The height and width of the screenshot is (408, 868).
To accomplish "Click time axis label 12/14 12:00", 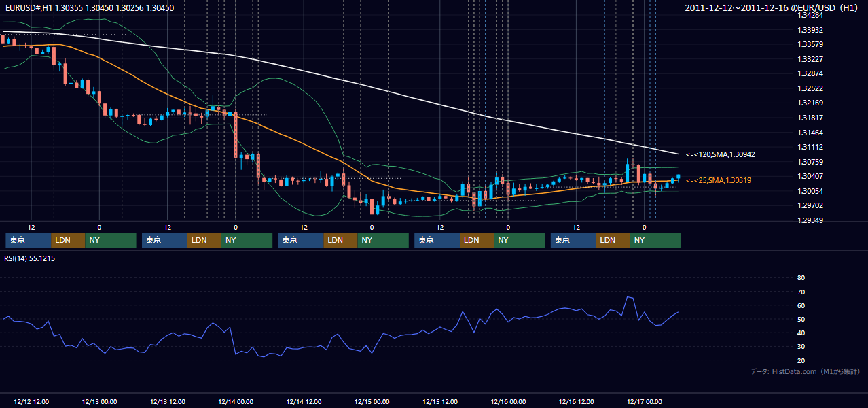I will pos(304,401).
